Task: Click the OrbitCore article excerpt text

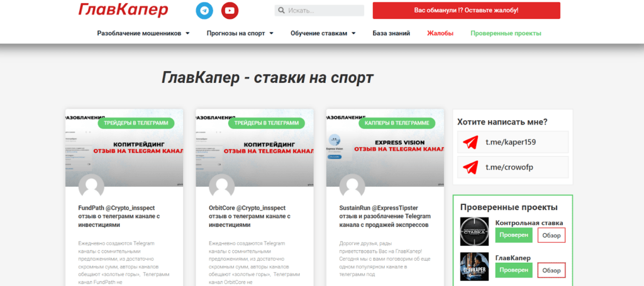Action: pyautogui.click(x=254, y=263)
